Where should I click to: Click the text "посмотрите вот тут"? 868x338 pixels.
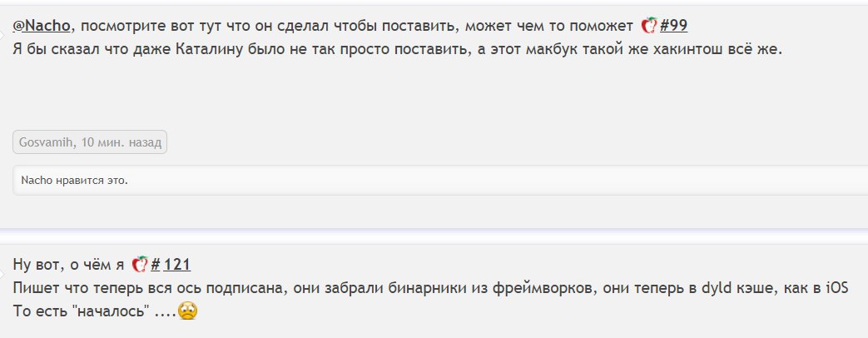(x=166, y=26)
